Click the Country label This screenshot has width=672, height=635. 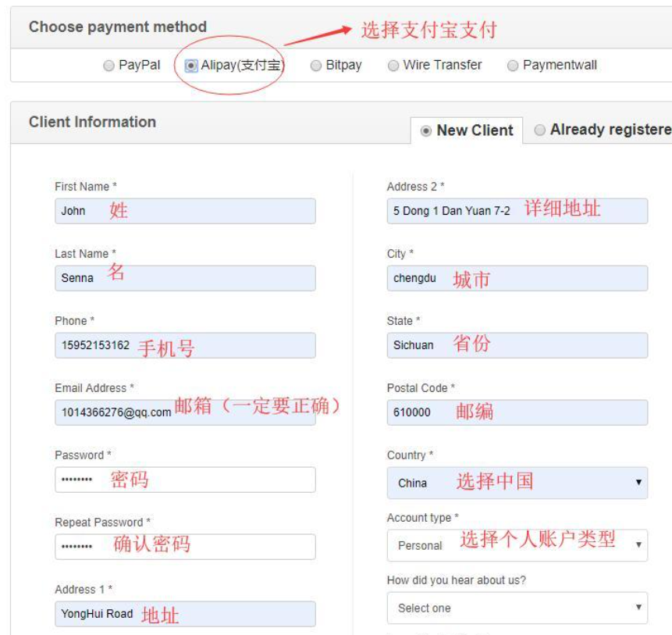410,455
